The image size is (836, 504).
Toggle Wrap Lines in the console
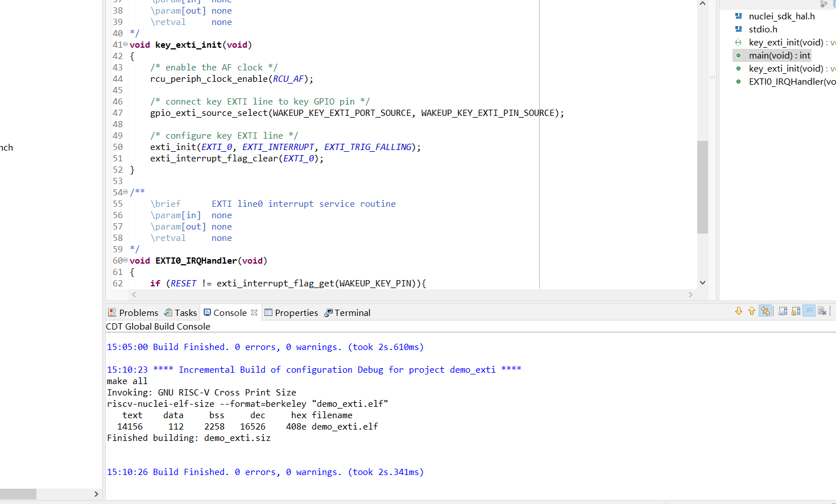click(x=809, y=311)
